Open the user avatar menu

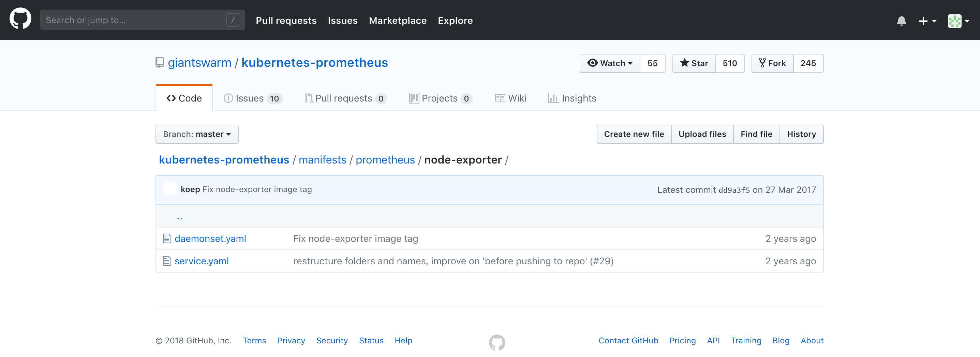[958, 21]
